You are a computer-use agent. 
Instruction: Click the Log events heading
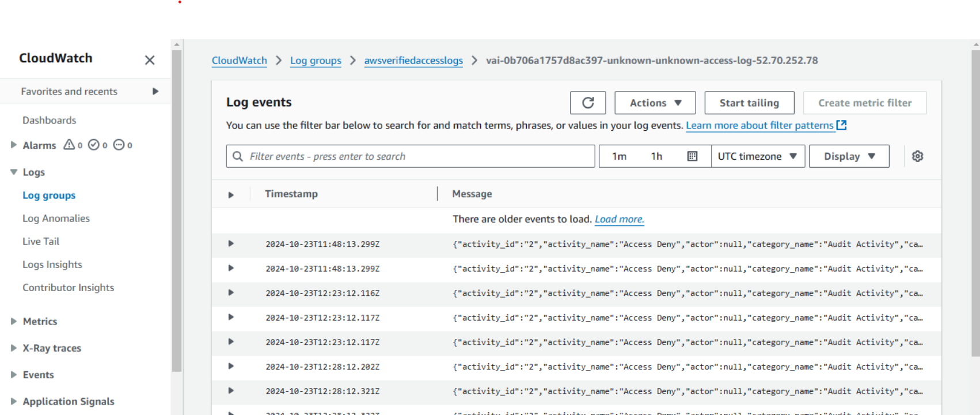tap(259, 102)
